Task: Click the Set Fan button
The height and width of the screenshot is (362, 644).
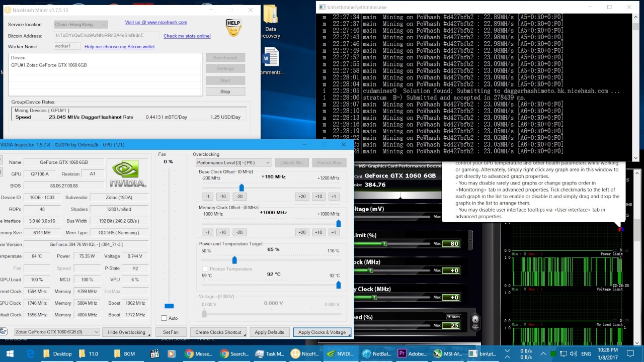Action: [171, 332]
